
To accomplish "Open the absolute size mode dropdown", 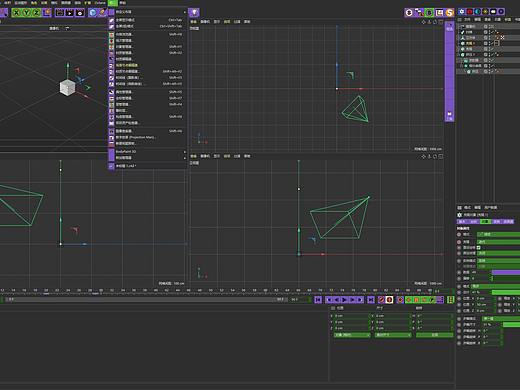I will click(393, 335).
